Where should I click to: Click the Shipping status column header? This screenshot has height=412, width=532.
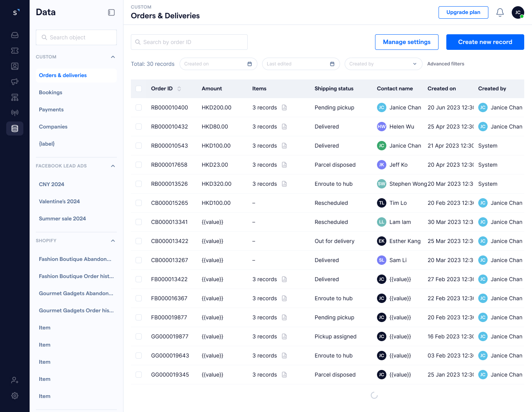tap(334, 89)
